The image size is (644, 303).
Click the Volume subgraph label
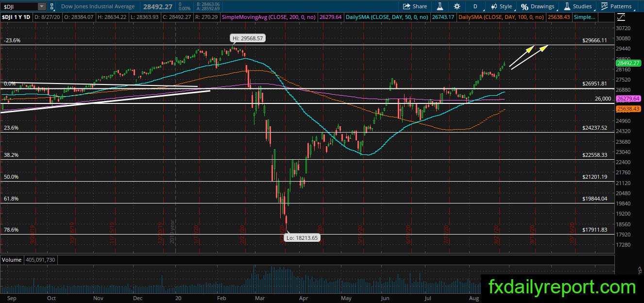pos(12,260)
